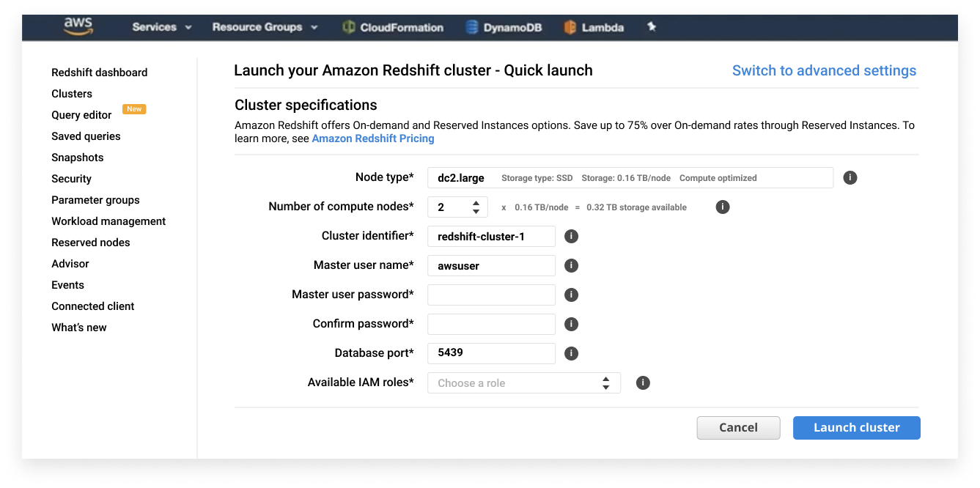
Task: Open the Amazon Redshift Pricing link
Action: click(372, 138)
